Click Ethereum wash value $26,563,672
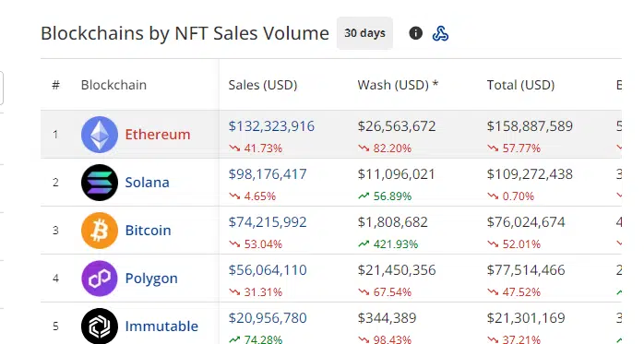Screen dimensions: 644x344 (x=397, y=126)
